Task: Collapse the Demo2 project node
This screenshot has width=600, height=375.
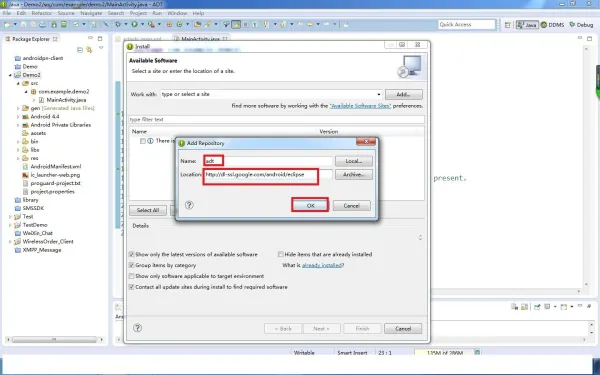Action: click(10, 75)
